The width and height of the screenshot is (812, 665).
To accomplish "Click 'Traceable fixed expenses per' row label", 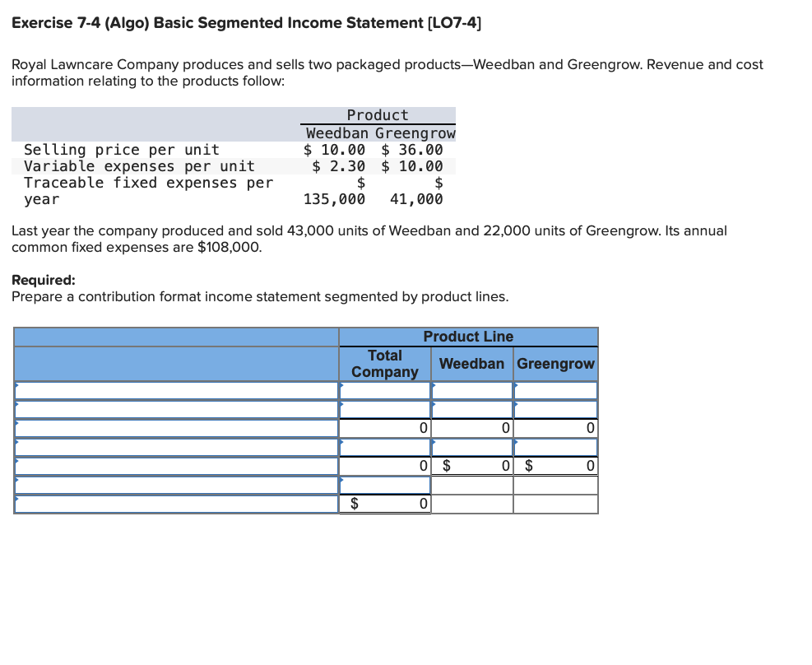I will point(148,183).
